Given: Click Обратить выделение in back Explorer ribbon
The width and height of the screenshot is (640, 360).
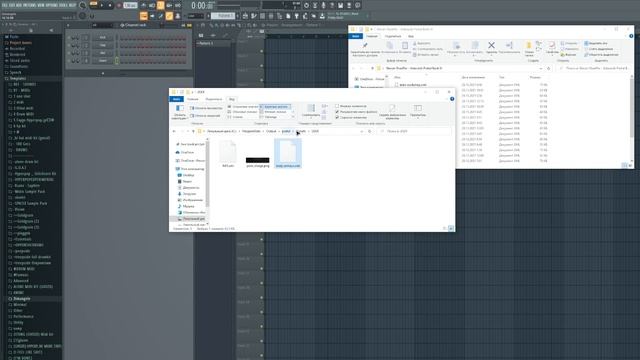Looking at the screenshot, I should coord(601,55).
